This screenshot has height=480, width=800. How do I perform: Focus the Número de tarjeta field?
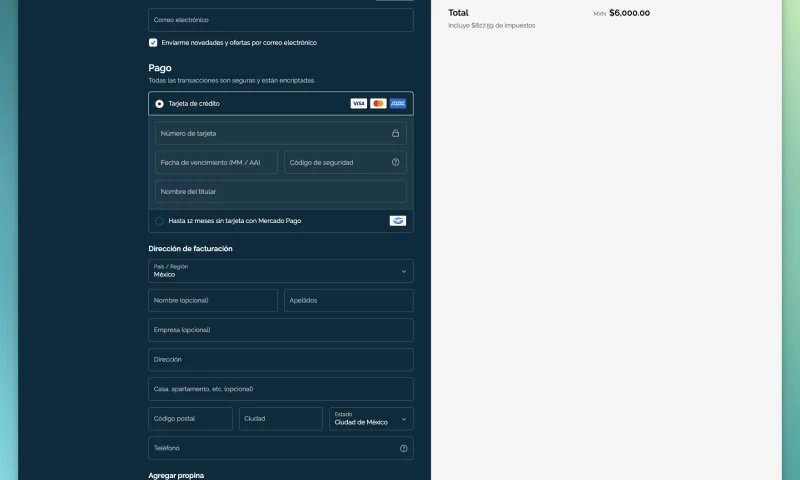[x=281, y=133]
